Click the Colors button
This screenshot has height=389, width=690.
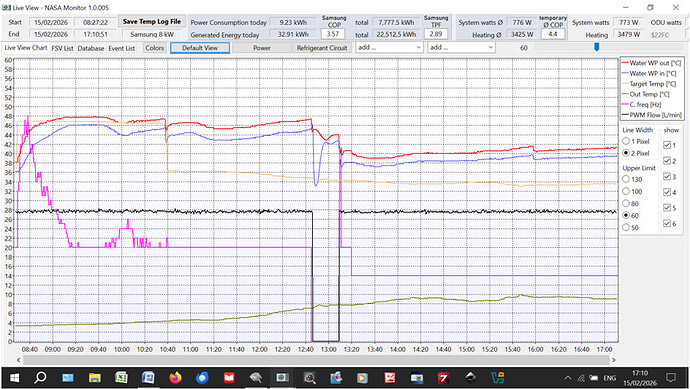[x=154, y=48]
